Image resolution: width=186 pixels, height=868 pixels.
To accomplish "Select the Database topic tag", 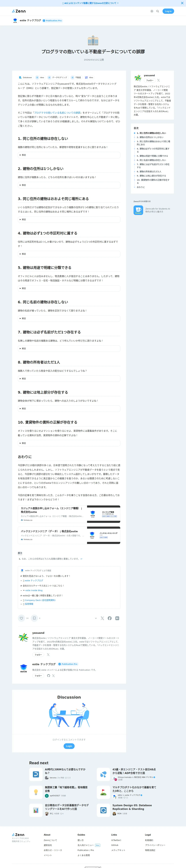I will click(25, 78).
